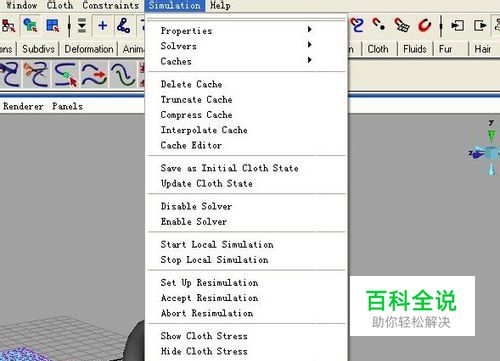Choose Interpolate Cache
The height and width of the screenshot is (361, 500).
[247, 130]
